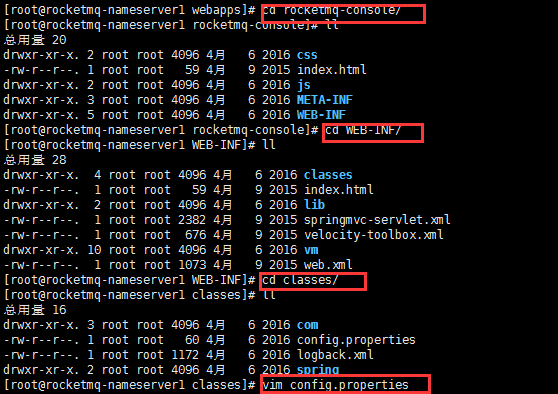558x394 pixels.
Task: Click the size '676' of velocity-toolbox.xml
Action: [195, 235]
